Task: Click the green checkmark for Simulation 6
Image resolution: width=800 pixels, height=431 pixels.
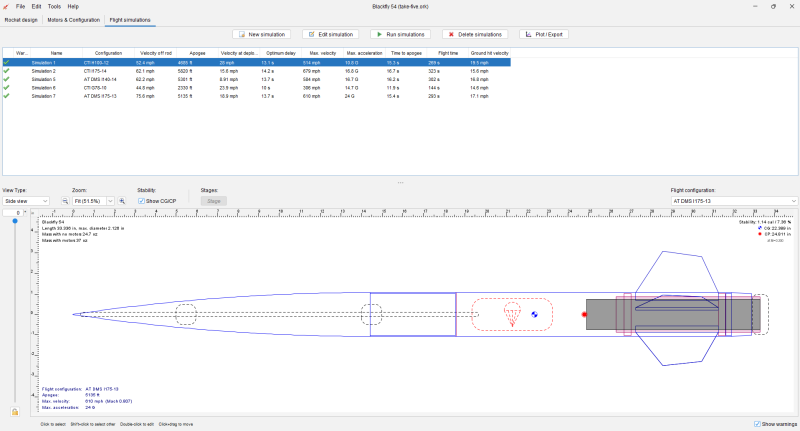Action: coord(7,88)
